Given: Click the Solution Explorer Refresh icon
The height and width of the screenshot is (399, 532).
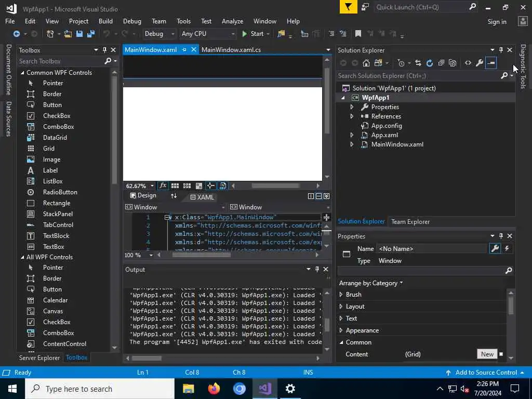Looking at the screenshot, I should 430,63.
